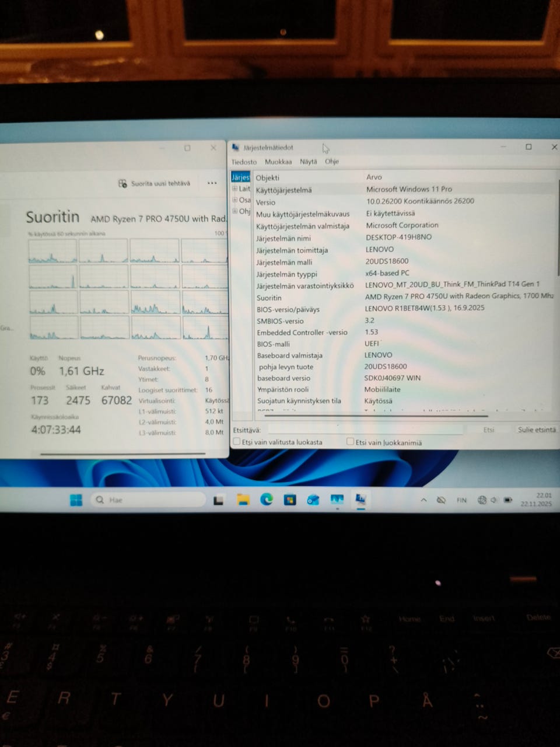Launch File Explorer from the taskbar
The width and height of the screenshot is (560, 747).
(243, 500)
